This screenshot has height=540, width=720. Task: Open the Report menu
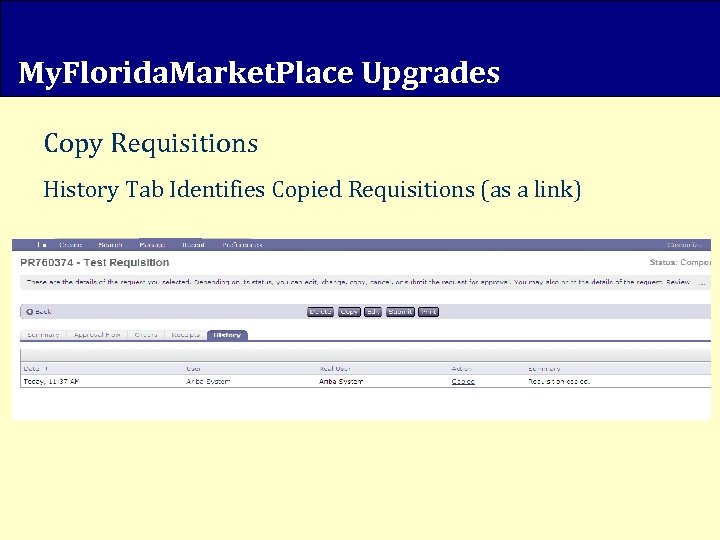point(193,245)
